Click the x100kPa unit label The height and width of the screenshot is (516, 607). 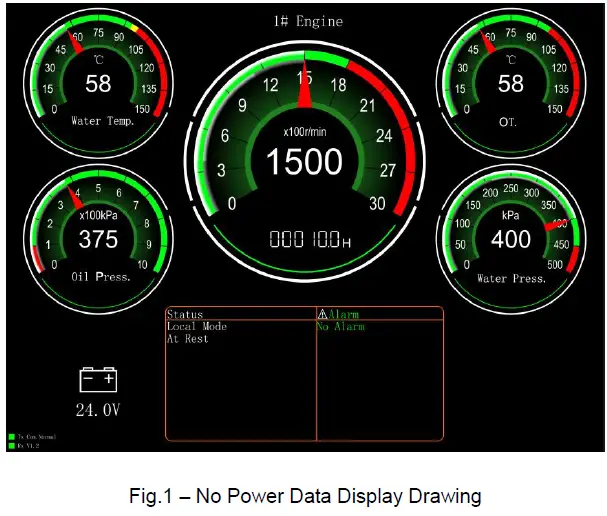(98, 215)
